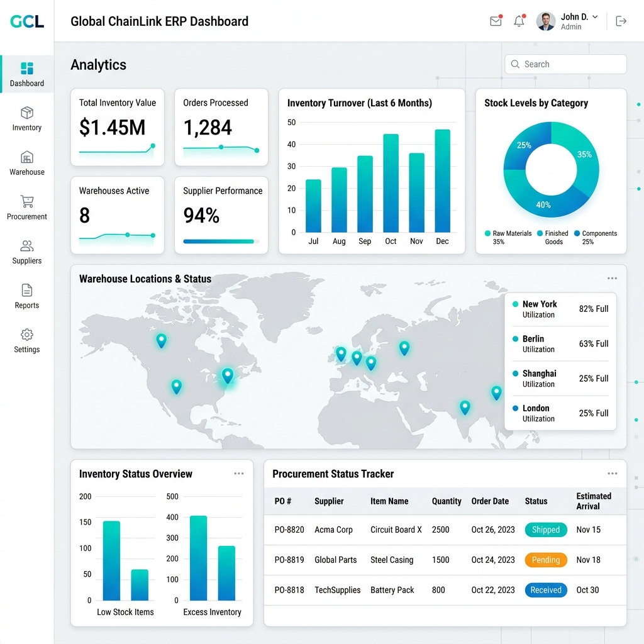Click the UK map pin

(x=341, y=353)
